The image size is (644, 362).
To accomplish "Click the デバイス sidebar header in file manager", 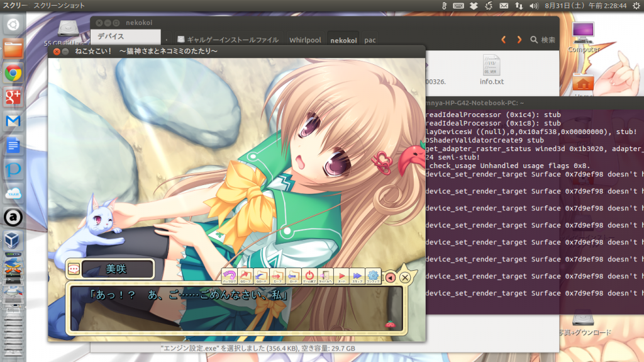I will coord(125,37).
